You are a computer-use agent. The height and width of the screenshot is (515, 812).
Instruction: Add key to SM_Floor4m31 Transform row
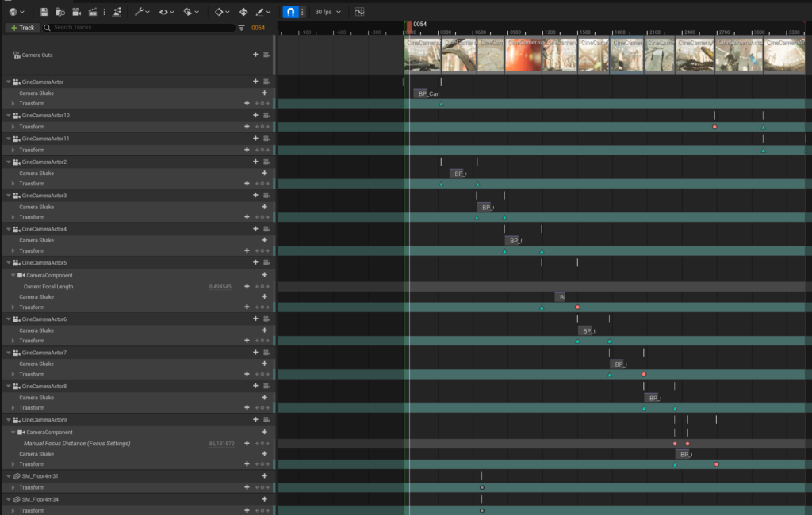247,487
